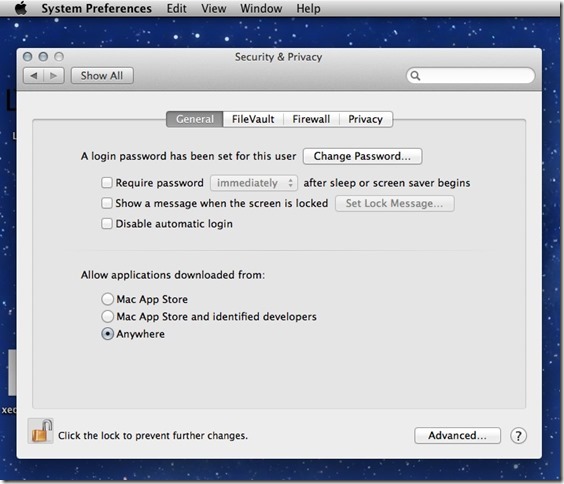
Task: Switch to the Privacy tab
Action: click(365, 119)
